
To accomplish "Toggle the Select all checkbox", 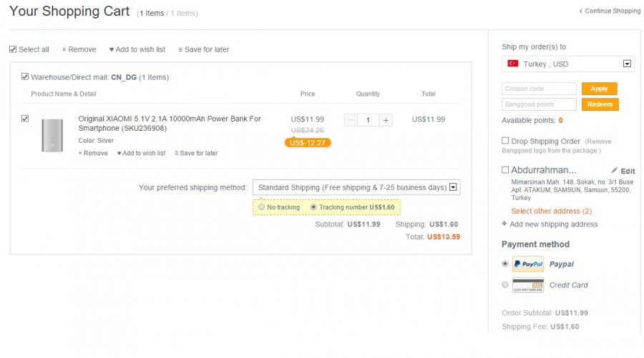I will point(13,49).
